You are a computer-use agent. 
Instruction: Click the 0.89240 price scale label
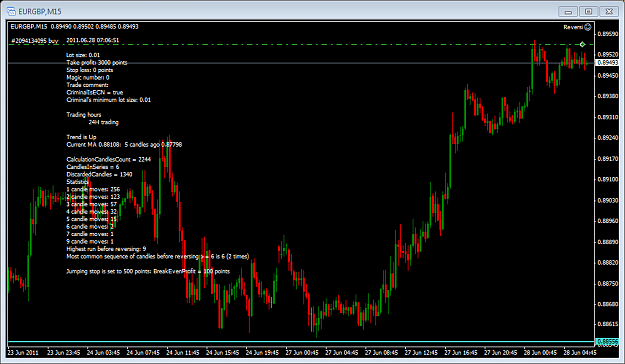pos(608,138)
